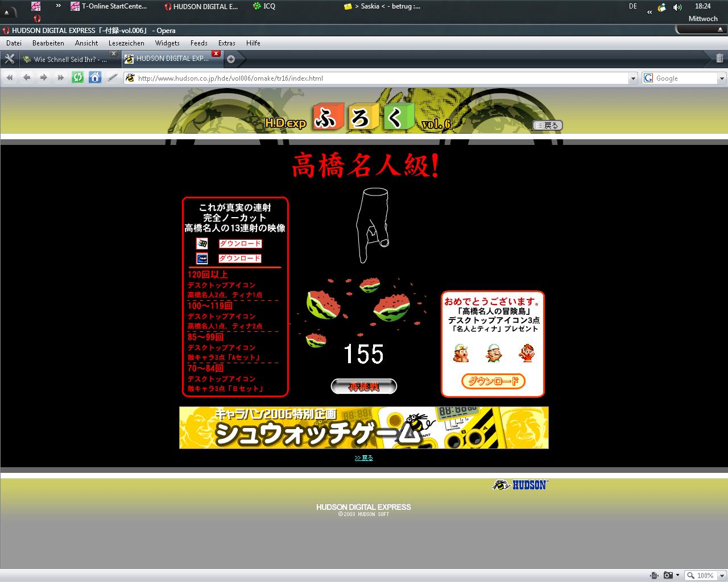The image size is (728, 582).
Task: Click the 120回以上 reward tier text
Action: (x=208, y=275)
